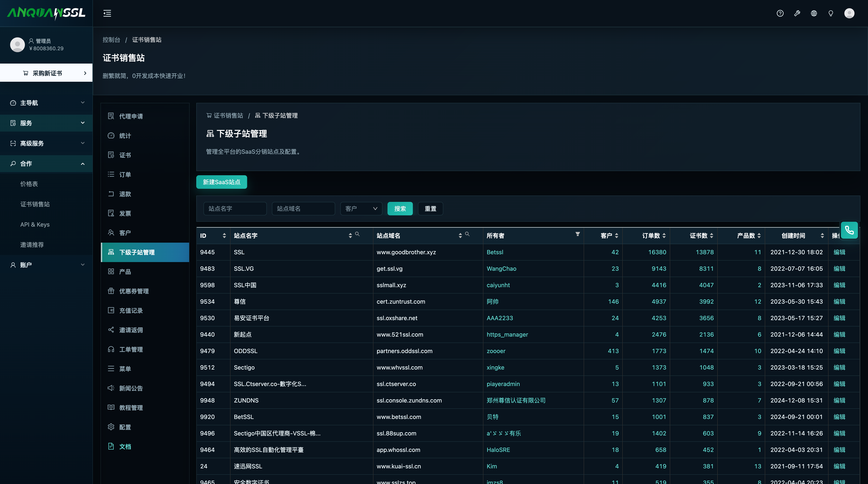Open the 客户 filter dropdown
The width and height of the screenshot is (868, 484).
pos(361,209)
